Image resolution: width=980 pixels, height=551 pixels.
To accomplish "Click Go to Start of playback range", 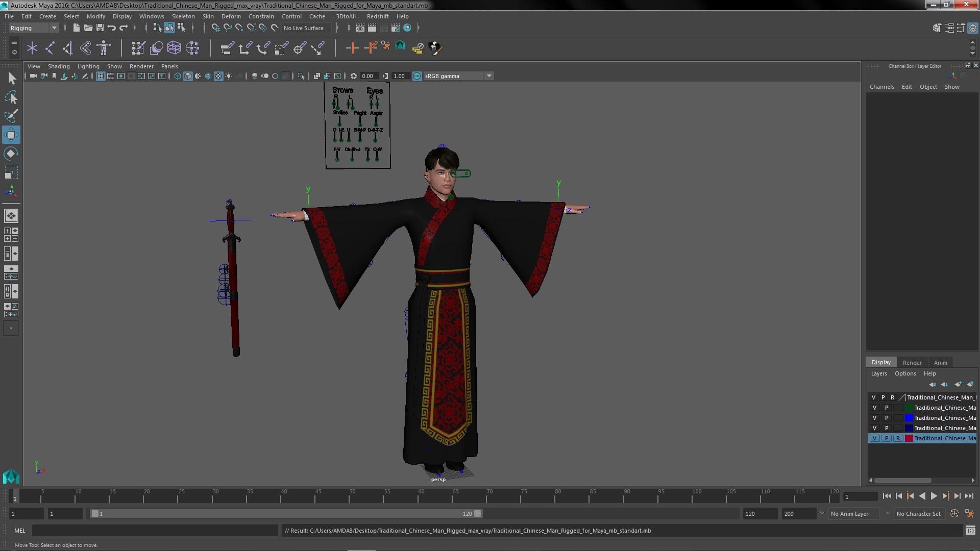I will tap(887, 496).
